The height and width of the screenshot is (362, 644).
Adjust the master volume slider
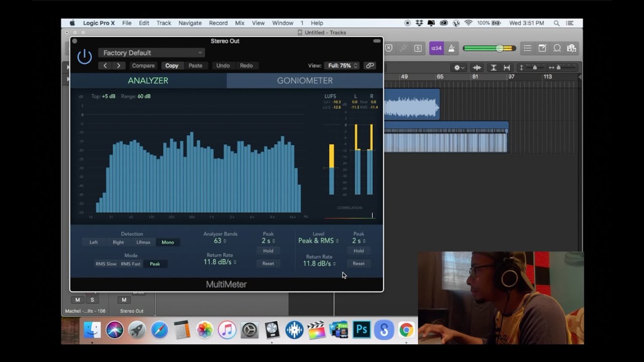[x=489, y=48]
